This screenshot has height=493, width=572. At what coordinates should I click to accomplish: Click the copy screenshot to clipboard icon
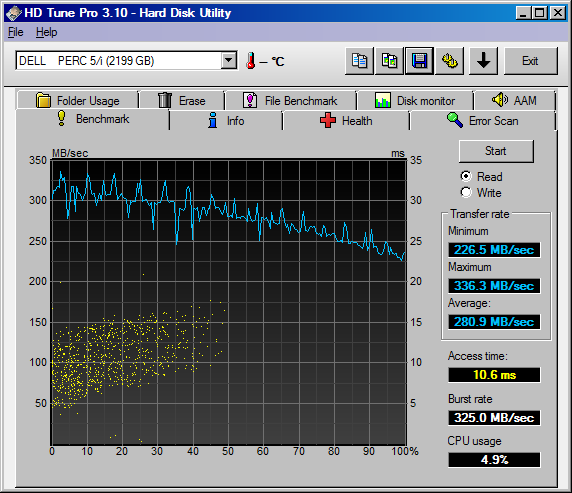[389, 61]
